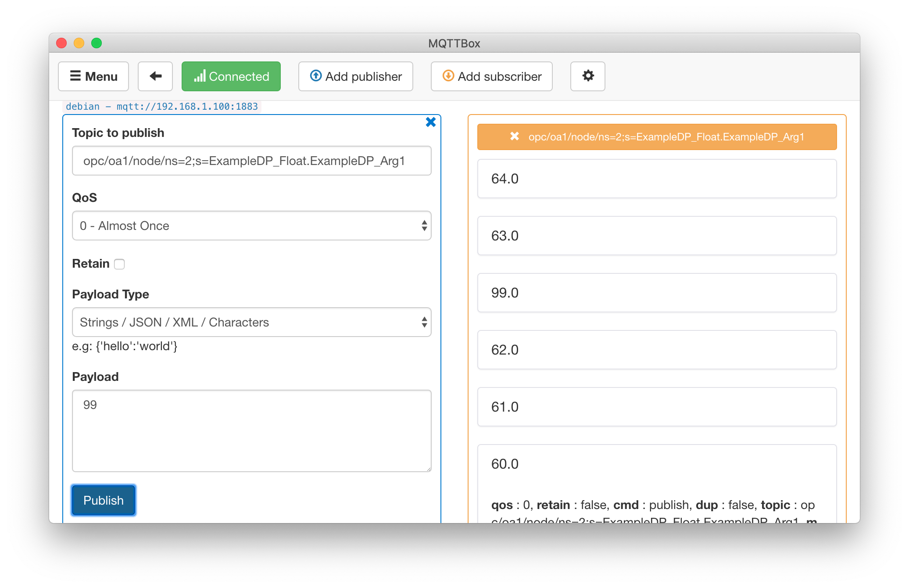Click the macOS yellow minimize window button
The height and width of the screenshot is (588, 909).
79,43
